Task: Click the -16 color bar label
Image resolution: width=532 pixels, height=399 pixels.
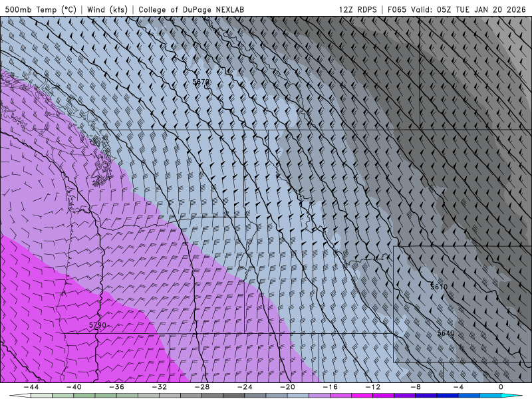Action: coord(331,387)
